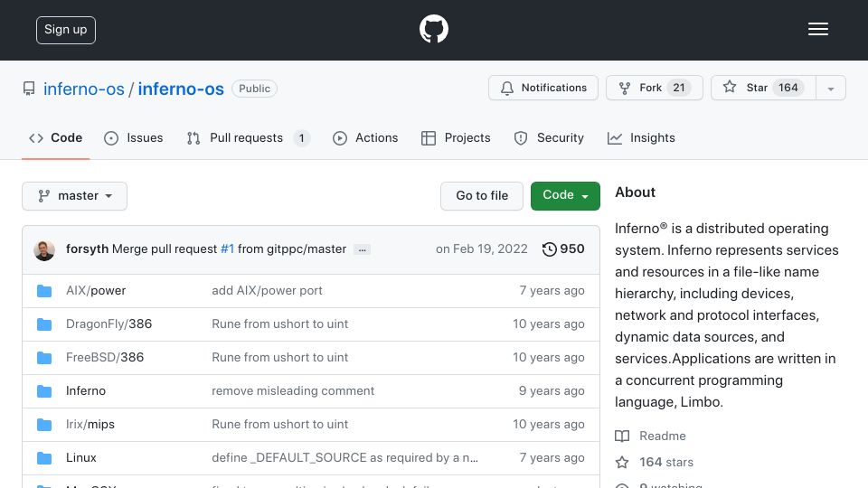Click the Linux folder icon
The width and height of the screenshot is (868, 488).
pos(44,458)
